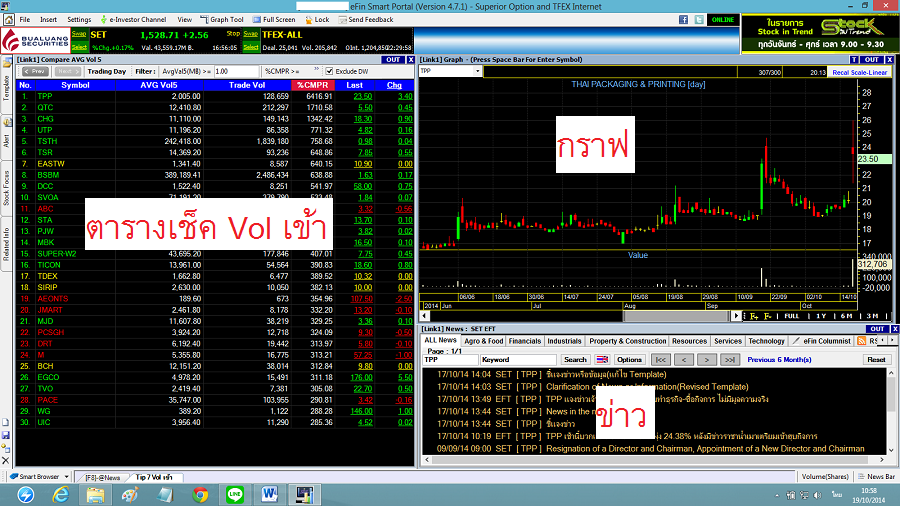Click the Reset button in News
Image resolution: width=900 pixels, height=506 pixels.
876,360
